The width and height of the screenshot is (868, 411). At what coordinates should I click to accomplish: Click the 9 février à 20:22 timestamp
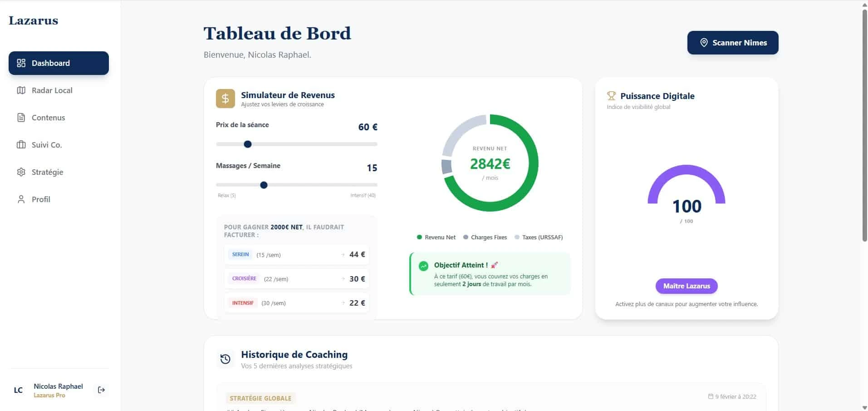[736, 396]
